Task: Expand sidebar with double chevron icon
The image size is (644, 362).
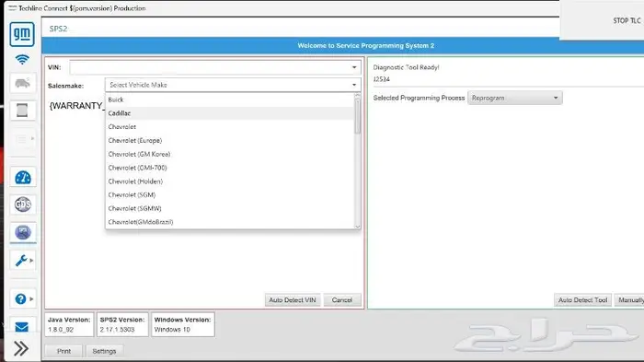Action: tap(21, 348)
